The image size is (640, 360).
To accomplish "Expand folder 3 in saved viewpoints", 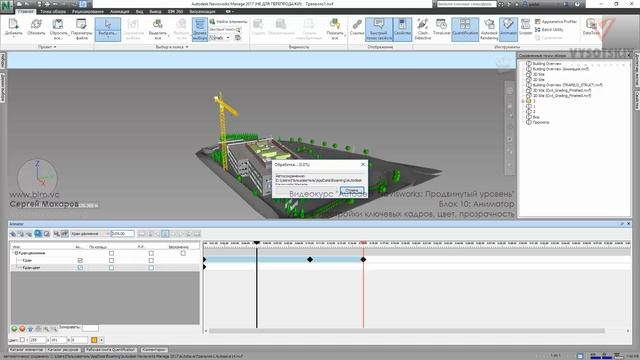I will 523,101.
